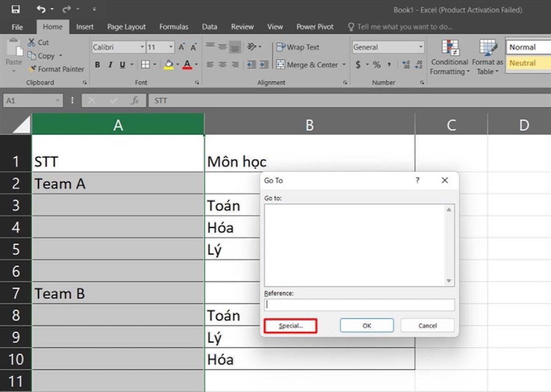Open the Power Pivot tab
This screenshot has width=551, height=392.
(315, 27)
